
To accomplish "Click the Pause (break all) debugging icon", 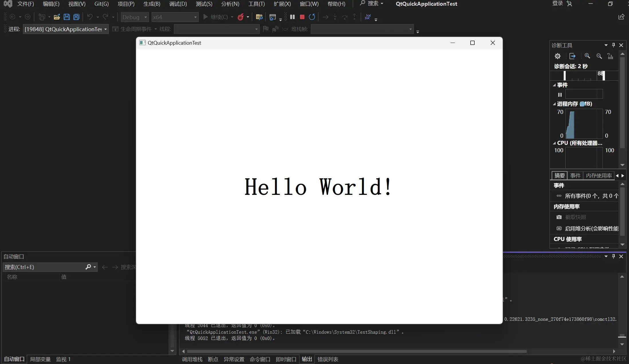I will [292, 17].
